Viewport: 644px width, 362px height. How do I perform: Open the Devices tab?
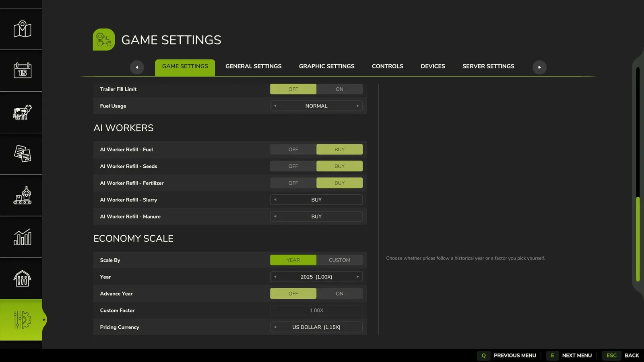pyautogui.click(x=433, y=66)
